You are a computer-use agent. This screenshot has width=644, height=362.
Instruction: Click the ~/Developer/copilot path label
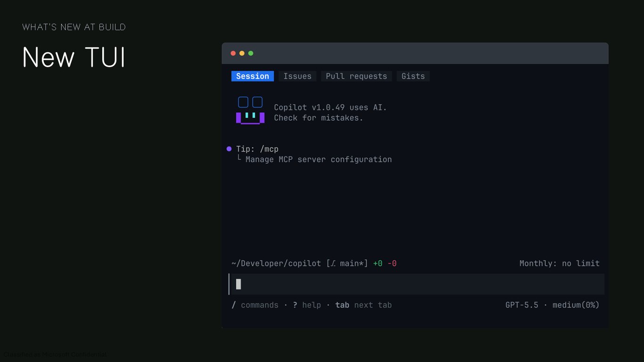pos(276,263)
